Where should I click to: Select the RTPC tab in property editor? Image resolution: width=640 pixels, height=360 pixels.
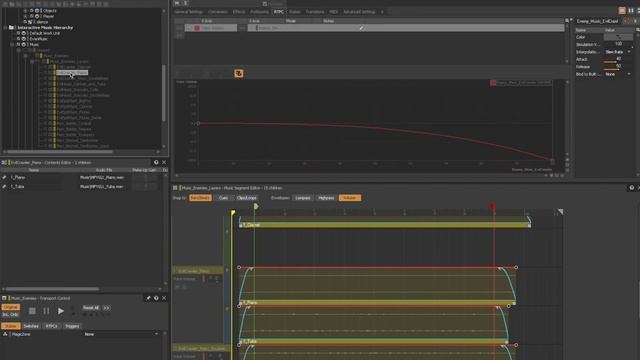pos(278,12)
